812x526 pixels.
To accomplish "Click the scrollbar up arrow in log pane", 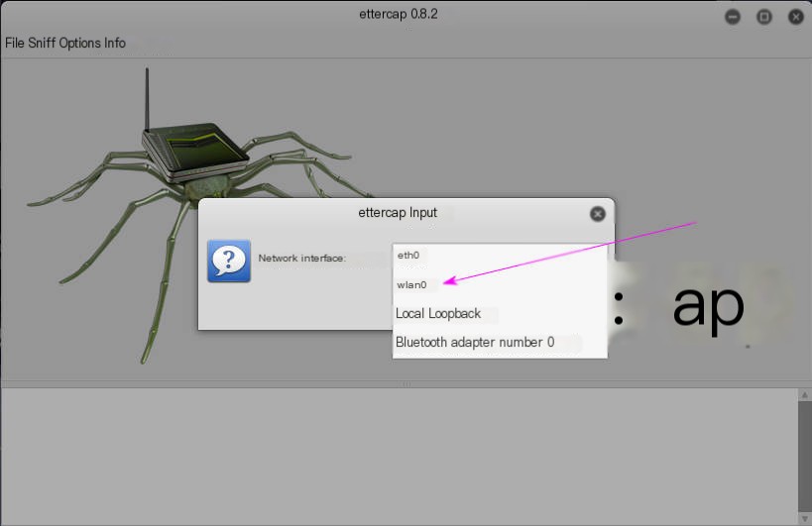I will click(804, 394).
